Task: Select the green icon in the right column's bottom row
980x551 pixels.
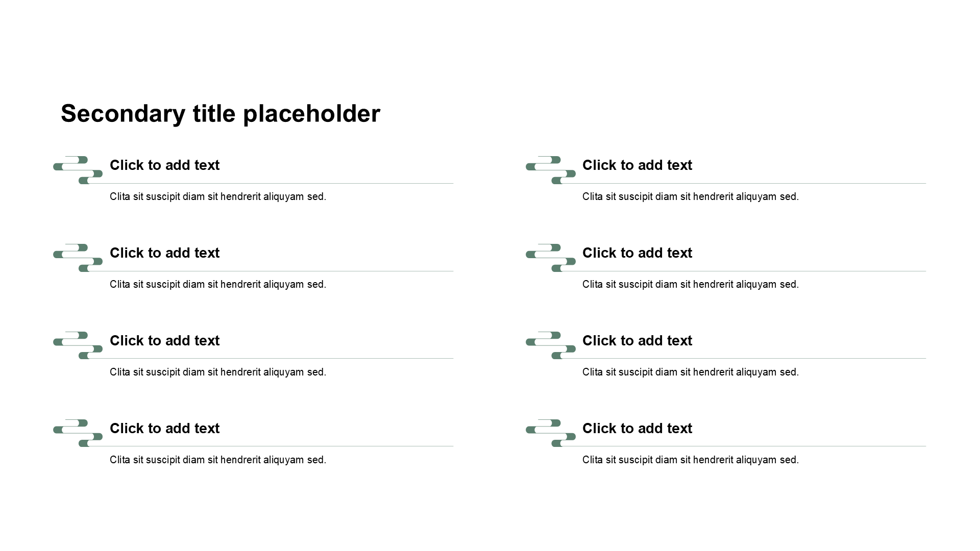Action: tap(550, 433)
